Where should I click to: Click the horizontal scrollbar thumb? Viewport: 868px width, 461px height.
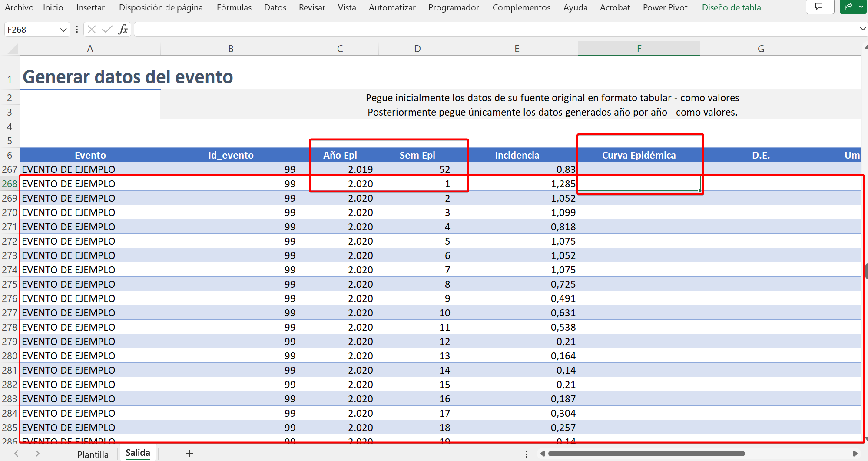646,454
